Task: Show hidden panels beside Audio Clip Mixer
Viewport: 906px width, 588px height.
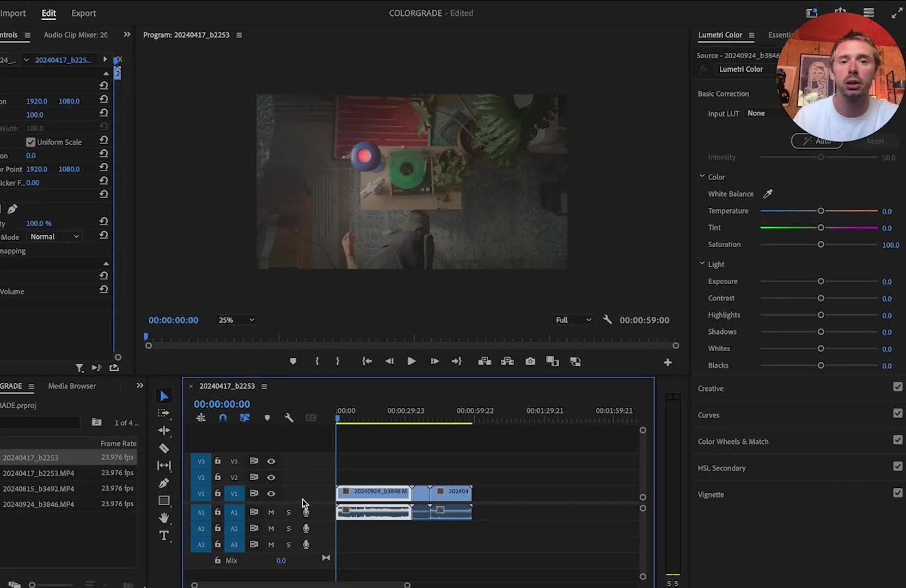Action: click(x=127, y=34)
